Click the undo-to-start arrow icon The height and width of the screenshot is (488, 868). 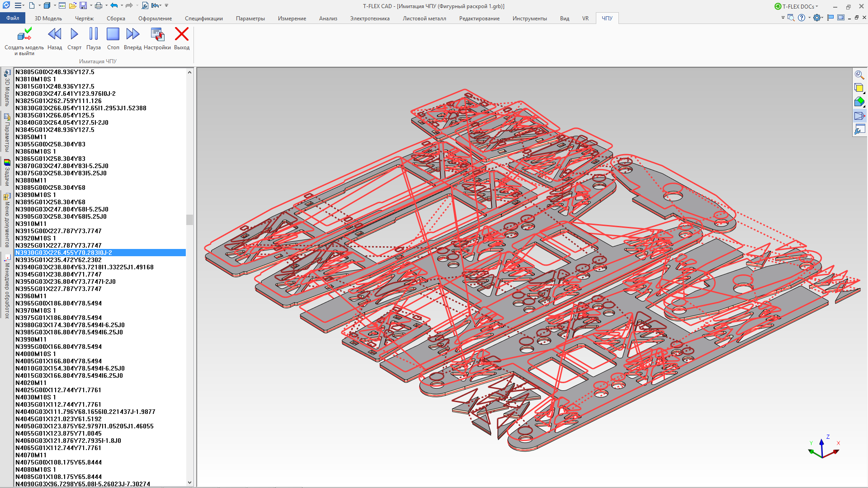coord(156,5)
